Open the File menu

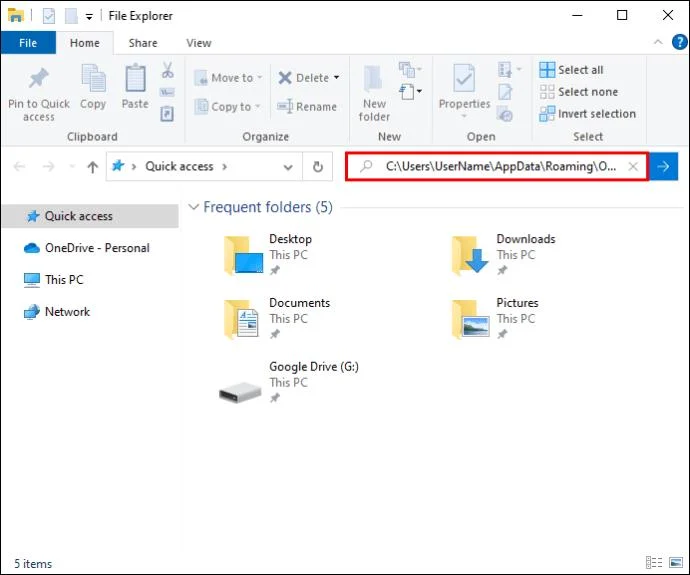pyautogui.click(x=28, y=43)
